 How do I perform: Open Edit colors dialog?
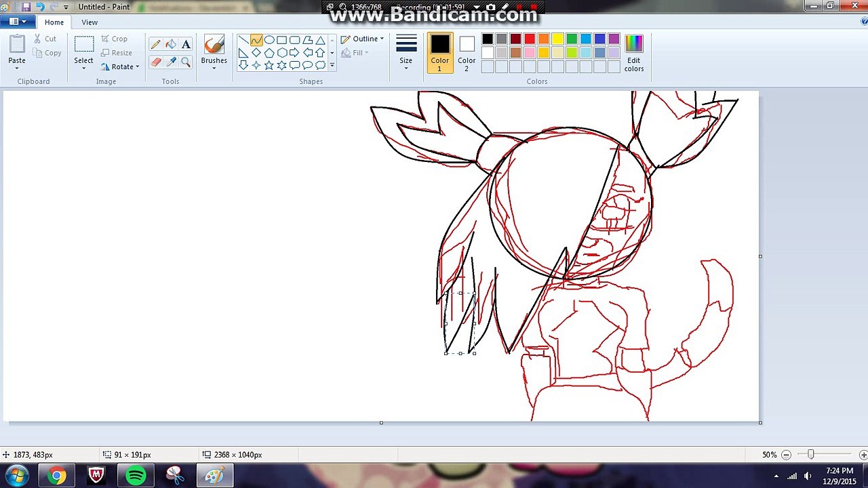click(634, 53)
